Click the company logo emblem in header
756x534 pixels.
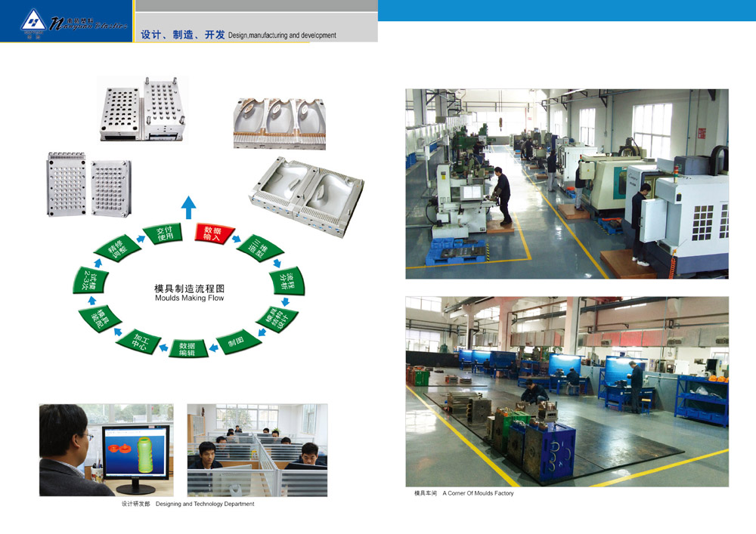coord(33,22)
